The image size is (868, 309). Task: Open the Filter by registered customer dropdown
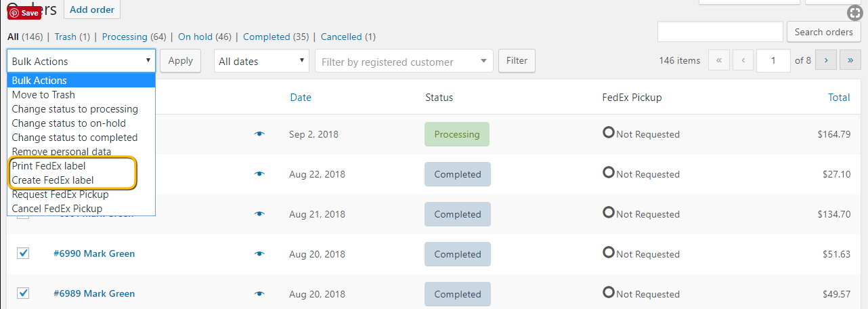tap(404, 62)
